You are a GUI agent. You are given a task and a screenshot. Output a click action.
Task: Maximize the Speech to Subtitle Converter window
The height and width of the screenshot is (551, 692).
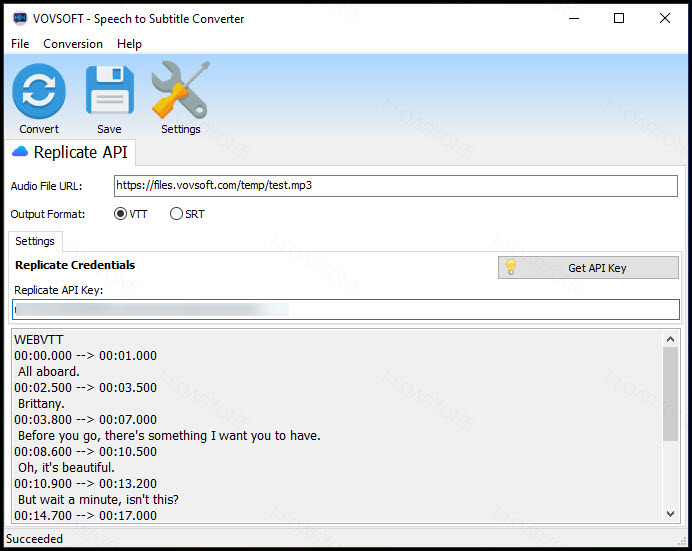coord(619,18)
